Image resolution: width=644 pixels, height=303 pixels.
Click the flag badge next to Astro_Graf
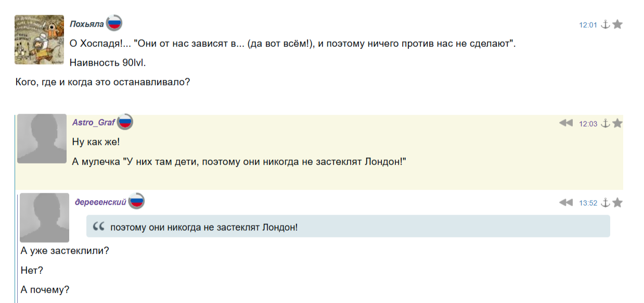tap(125, 122)
